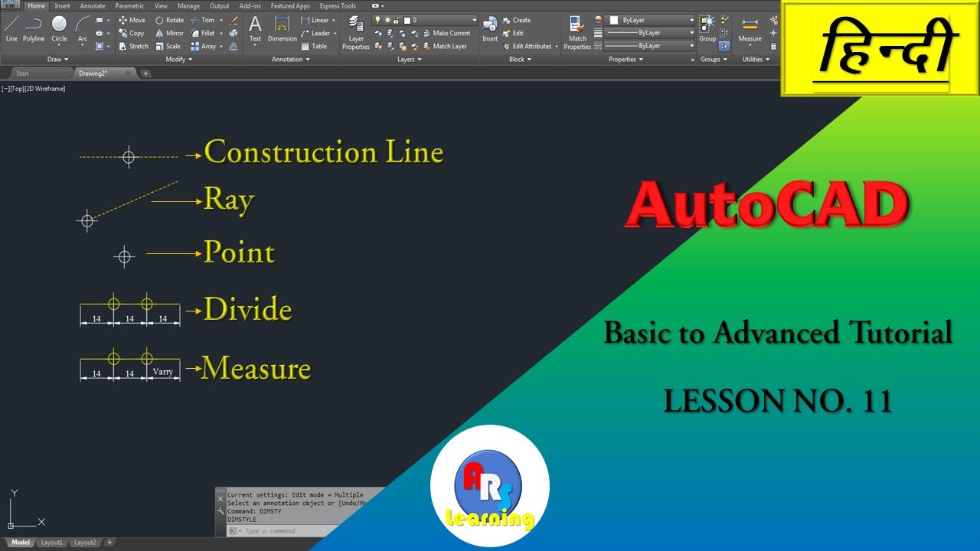Switch to the Manage ribbon tab
This screenshot has height=551, width=980.
(188, 5)
